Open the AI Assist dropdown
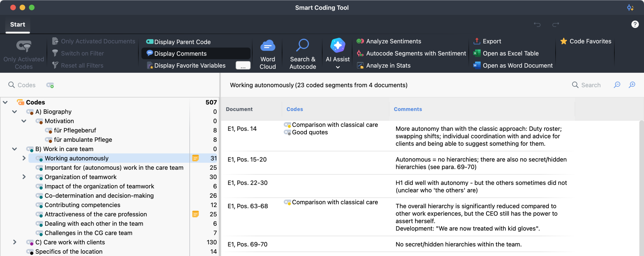Image resolution: width=644 pixels, height=256 pixels. [337, 67]
